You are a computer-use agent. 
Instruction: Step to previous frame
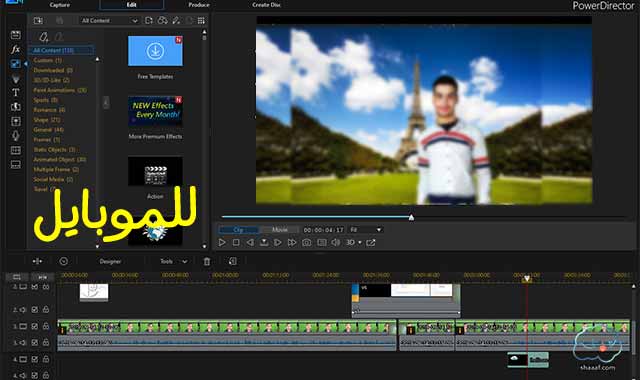coord(250,242)
